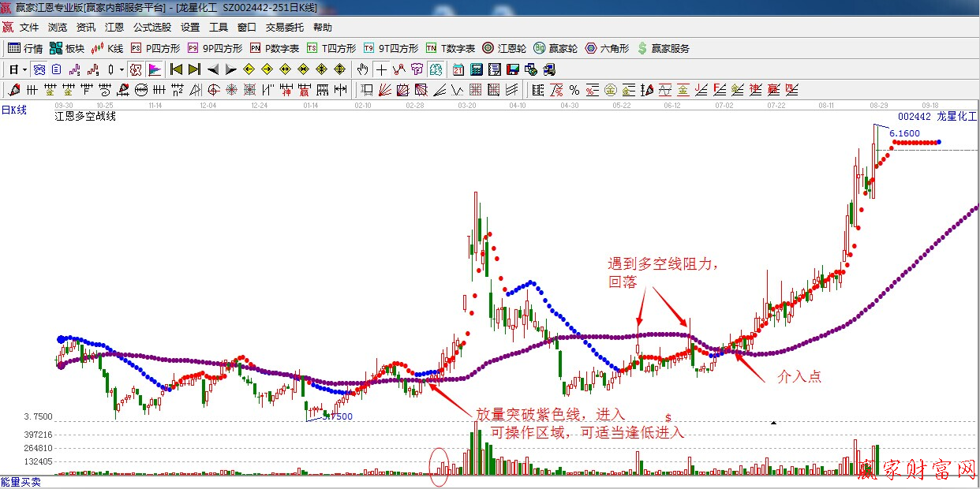Click the calendar icon in the toolbar

click(458, 69)
